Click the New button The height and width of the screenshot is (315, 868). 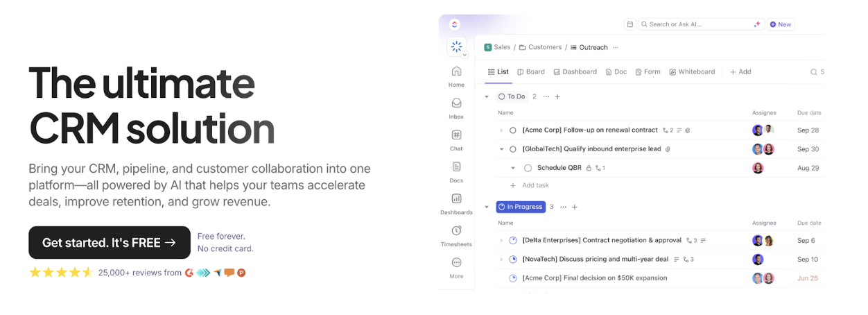(781, 24)
